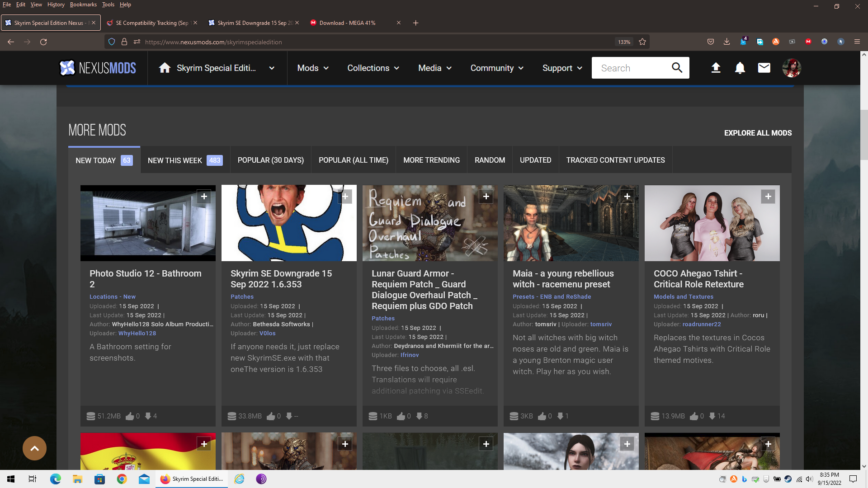The height and width of the screenshot is (488, 868).
Task: Open Presets - ENB and ReShade category
Action: pyautogui.click(x=552, y=297)
